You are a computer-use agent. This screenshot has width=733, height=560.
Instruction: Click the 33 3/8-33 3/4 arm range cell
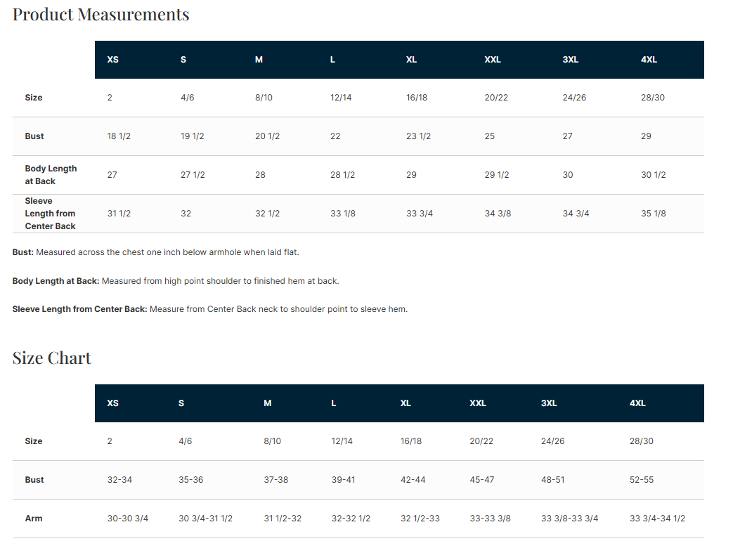point(569,519)
